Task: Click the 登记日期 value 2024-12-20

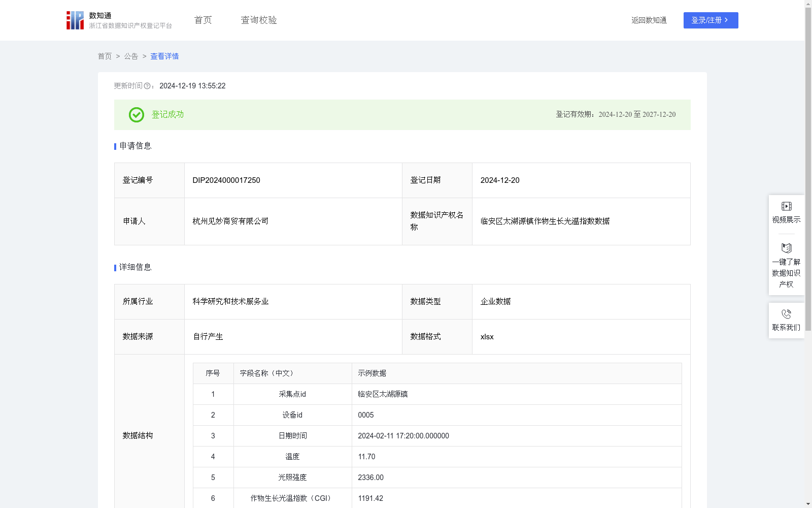Action: (500, 180)
